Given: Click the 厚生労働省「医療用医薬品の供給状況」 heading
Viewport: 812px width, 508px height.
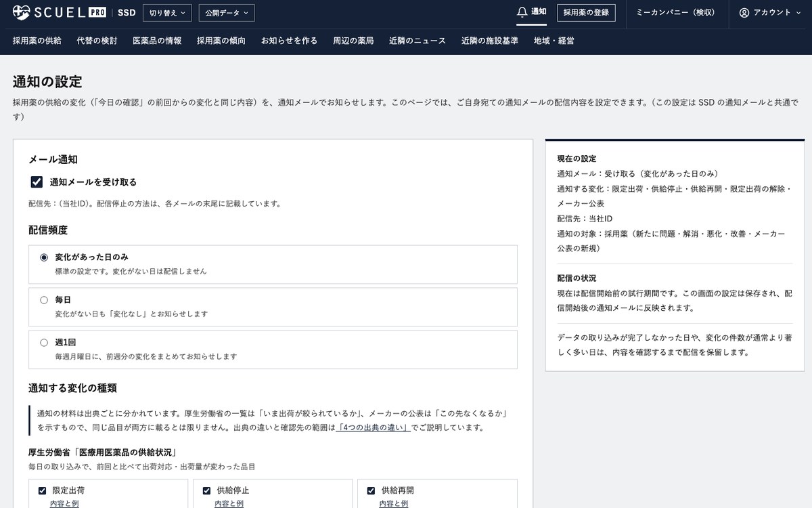Looking at the screenshot, I should (x=102, y=452).
